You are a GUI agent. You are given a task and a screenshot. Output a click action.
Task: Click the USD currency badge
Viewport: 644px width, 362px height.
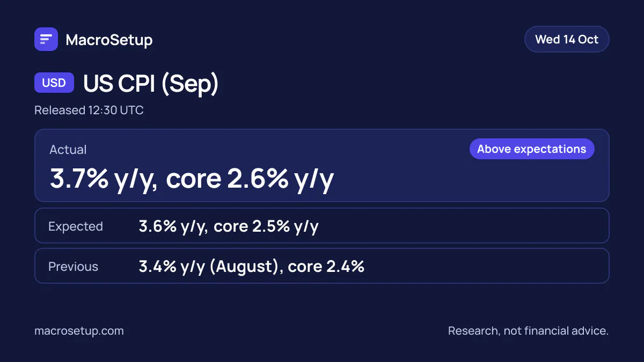[x=54, y=83]
